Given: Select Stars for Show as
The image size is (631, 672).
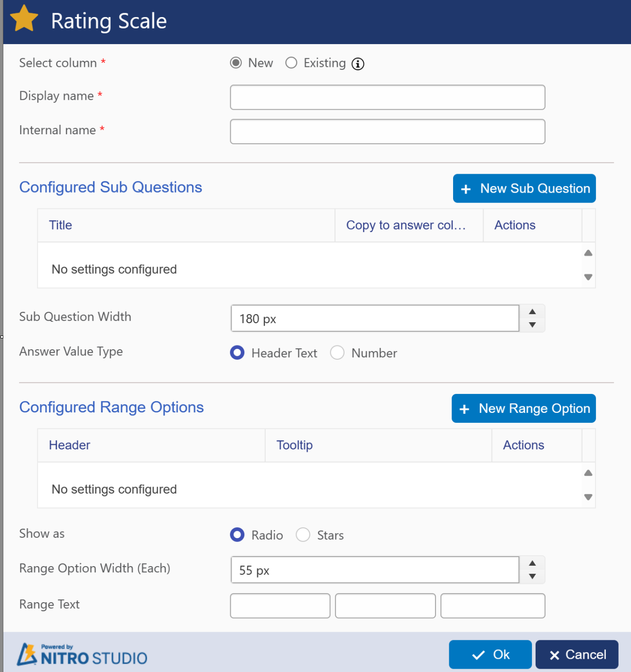Looking at the screenshot, I should coord(303,535).
